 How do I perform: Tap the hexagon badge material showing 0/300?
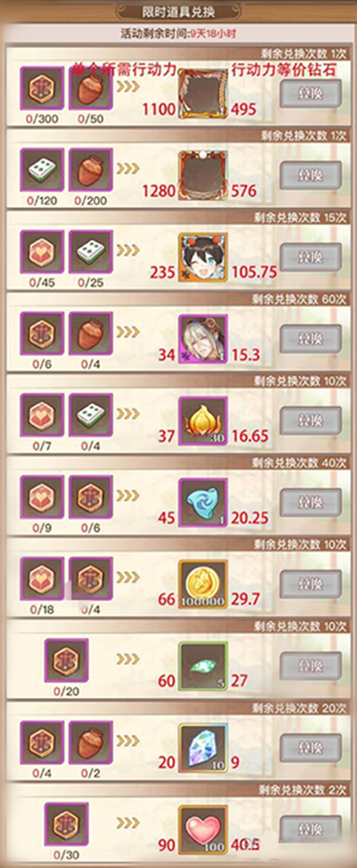(x=42, y=88)
